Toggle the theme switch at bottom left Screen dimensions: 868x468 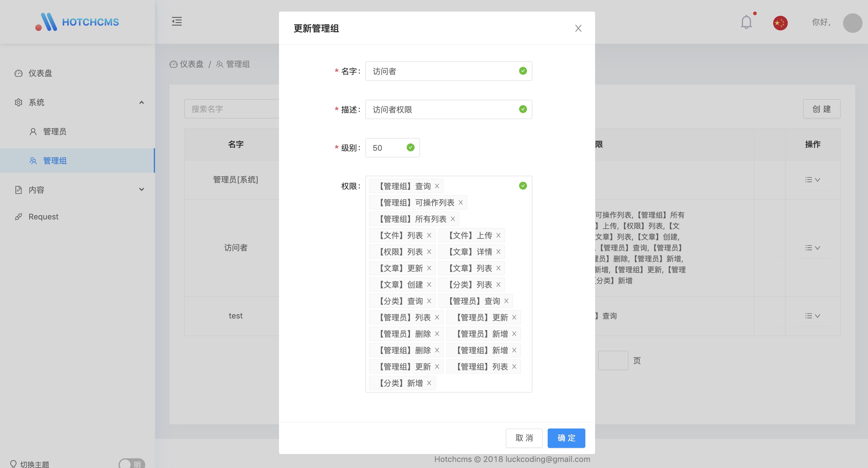132,464
